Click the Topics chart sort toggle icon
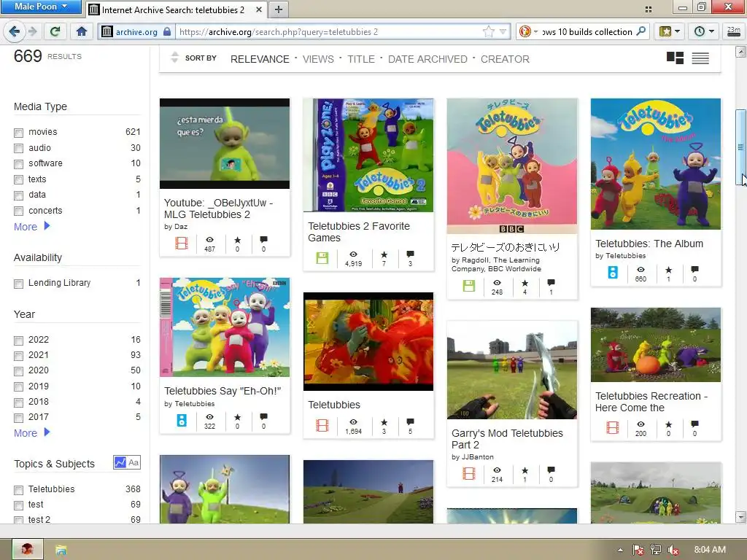Image resolution: width=747 pixels, height=560 pixels. (120, 462)
